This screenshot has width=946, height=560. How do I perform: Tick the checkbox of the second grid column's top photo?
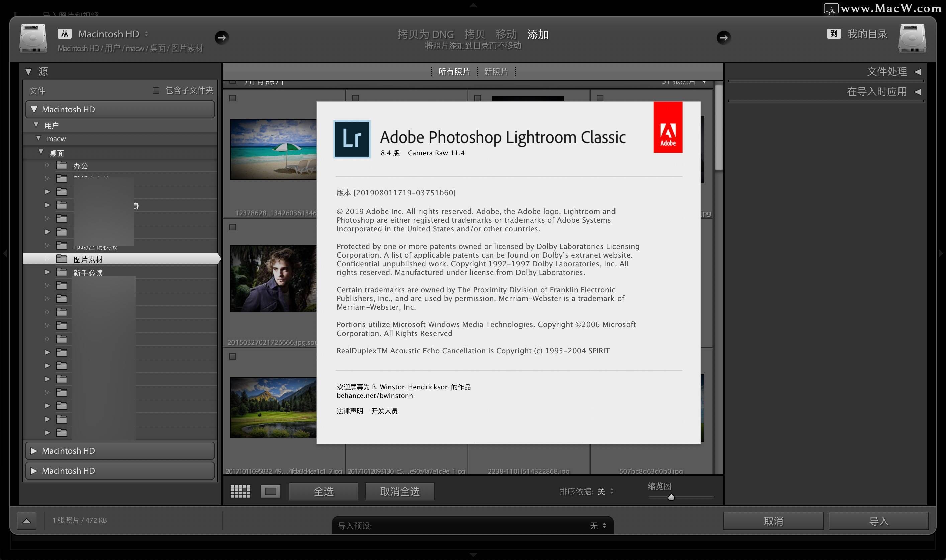(355, 98)
